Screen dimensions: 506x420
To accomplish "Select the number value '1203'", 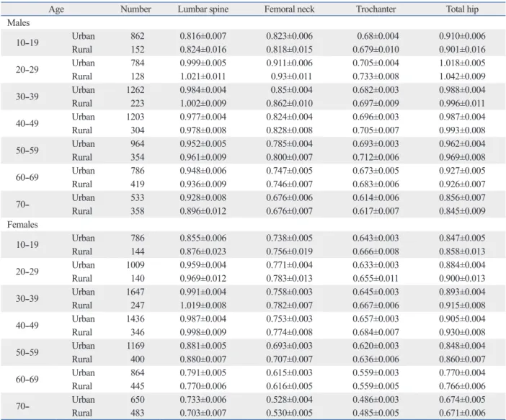I will tap(136, 117).
